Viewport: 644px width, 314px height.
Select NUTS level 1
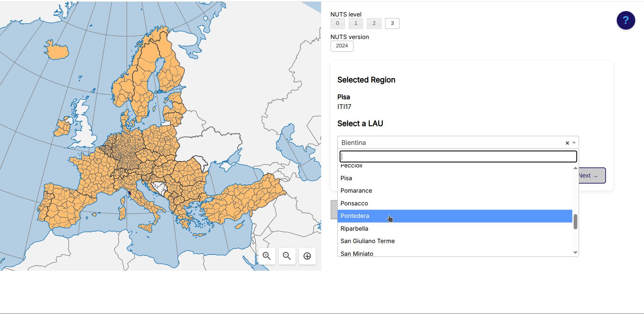355,24
